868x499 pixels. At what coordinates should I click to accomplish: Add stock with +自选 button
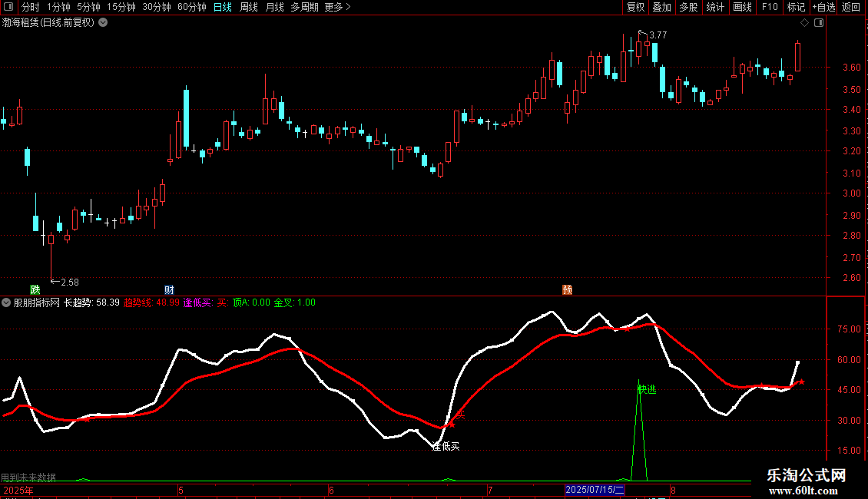point(823,7)
